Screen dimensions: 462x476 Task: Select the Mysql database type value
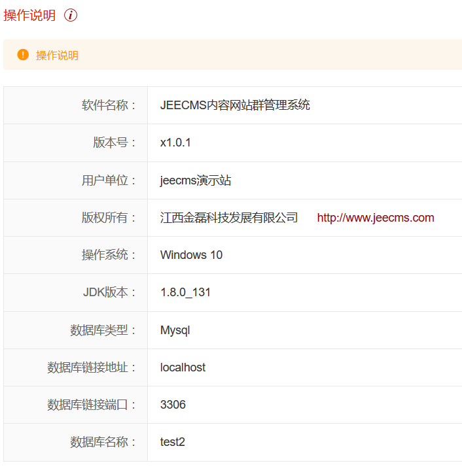click(x=175, y=330)
